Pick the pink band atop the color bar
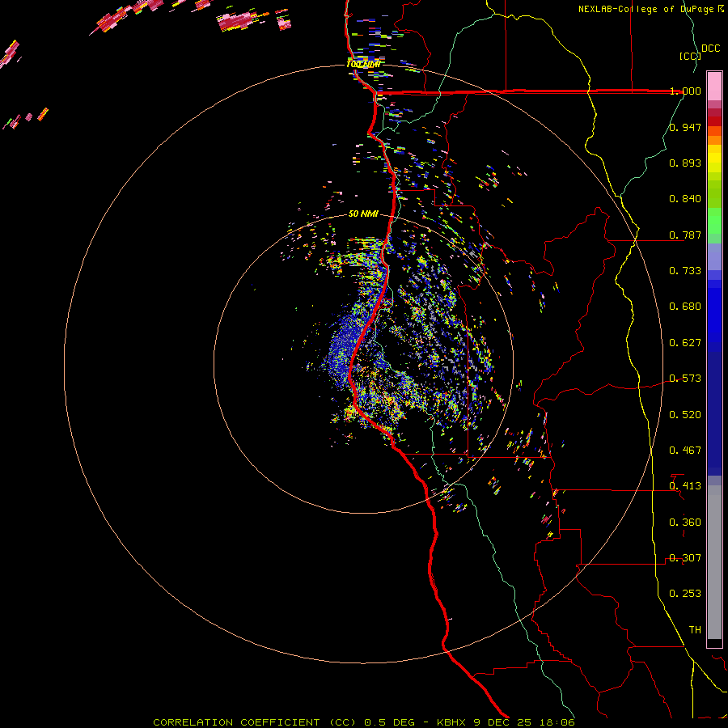Image resolution: width=728 pixels, height=728 pixels. tap(714, 87)
